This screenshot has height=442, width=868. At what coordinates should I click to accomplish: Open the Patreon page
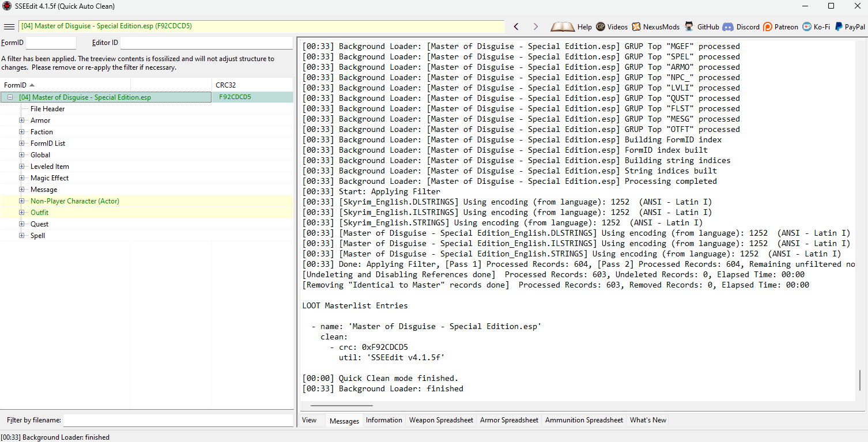(780, 27)
